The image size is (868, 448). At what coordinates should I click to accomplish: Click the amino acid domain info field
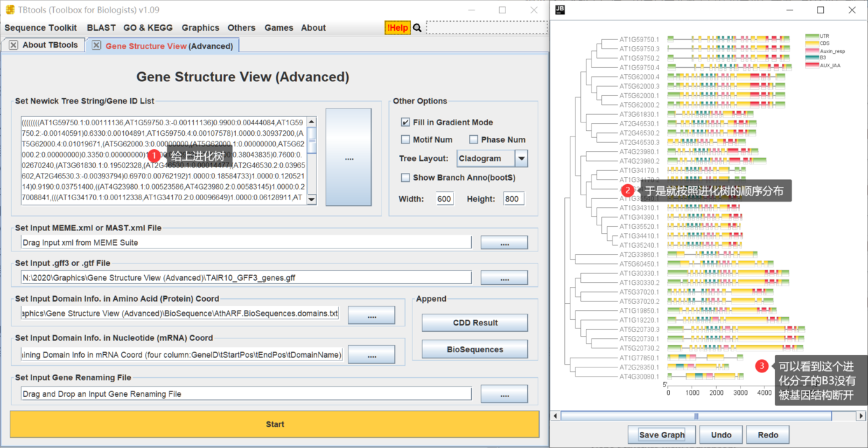180,313
